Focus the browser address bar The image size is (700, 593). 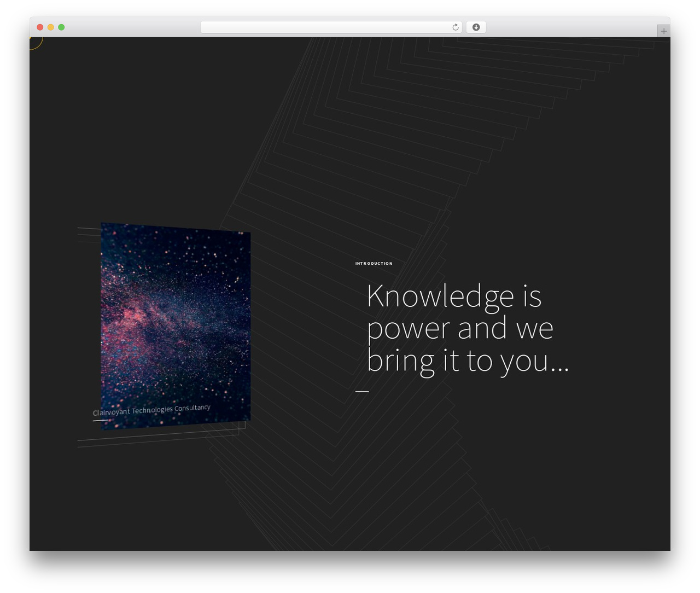click(x=331, y=27)
